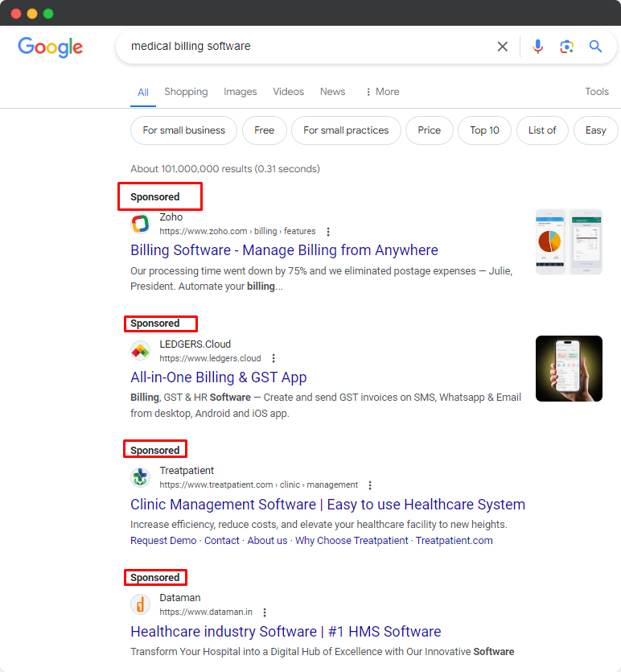
Task: Open the LEDGERS.Cloud ad options menu
Action: coord(273,358)
